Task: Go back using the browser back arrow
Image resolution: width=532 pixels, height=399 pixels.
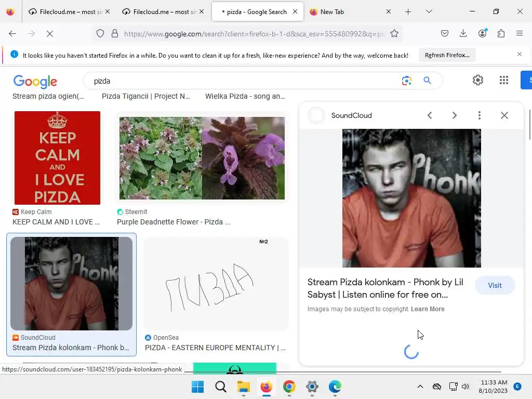Action: click(12, 34)
